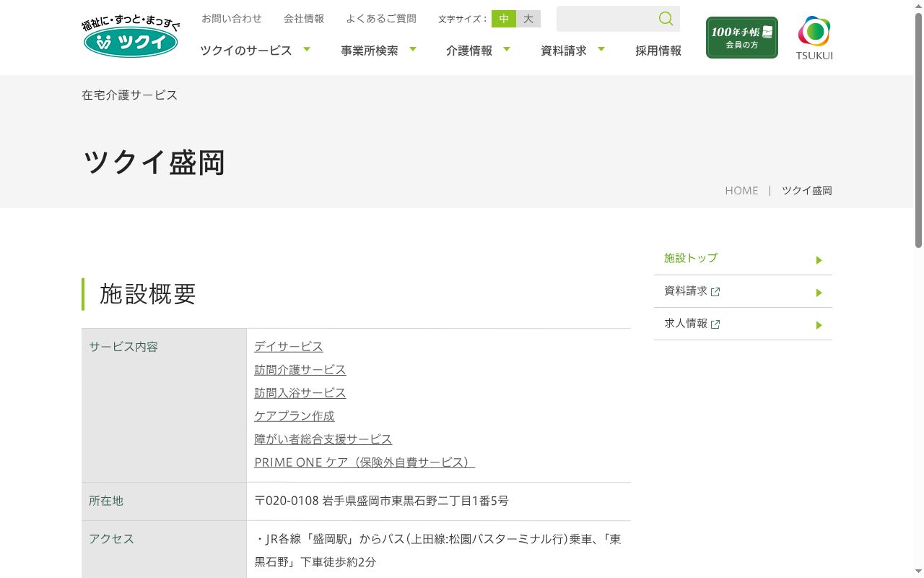Click the vertical page scrollbar thumb
The height and width of the screenshot is (578, 924).
point(918,130)
